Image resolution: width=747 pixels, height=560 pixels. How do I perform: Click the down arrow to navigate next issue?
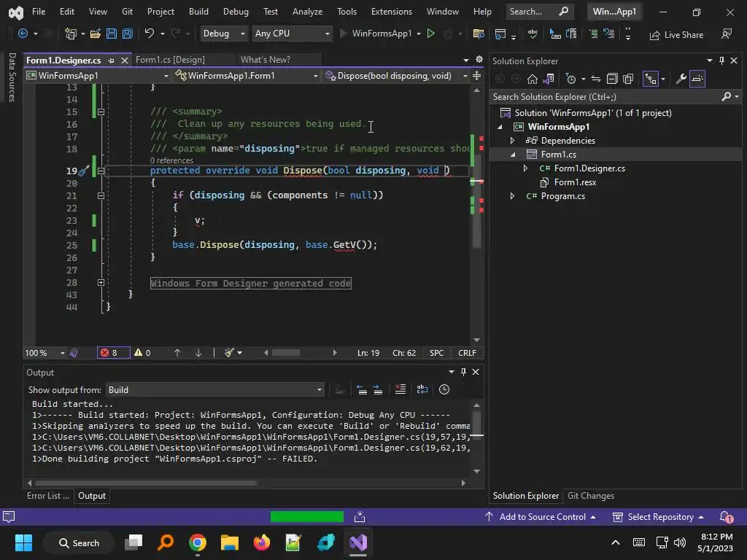198,353
